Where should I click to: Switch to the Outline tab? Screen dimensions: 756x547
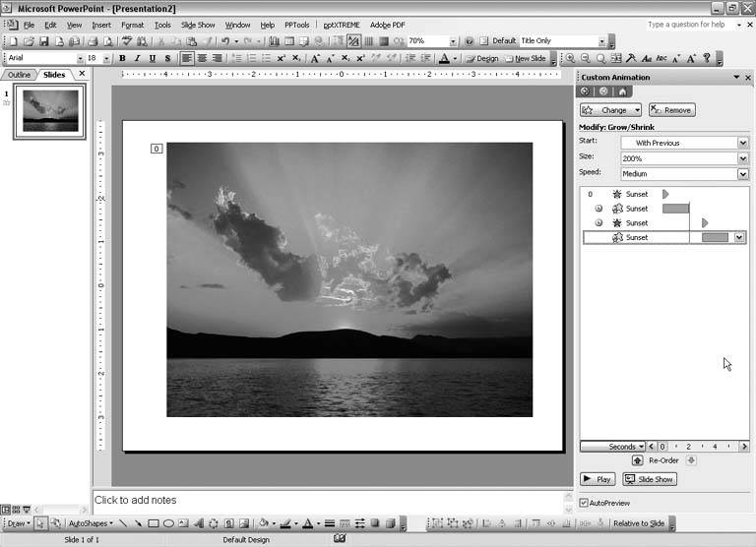[x=20, y=75]
